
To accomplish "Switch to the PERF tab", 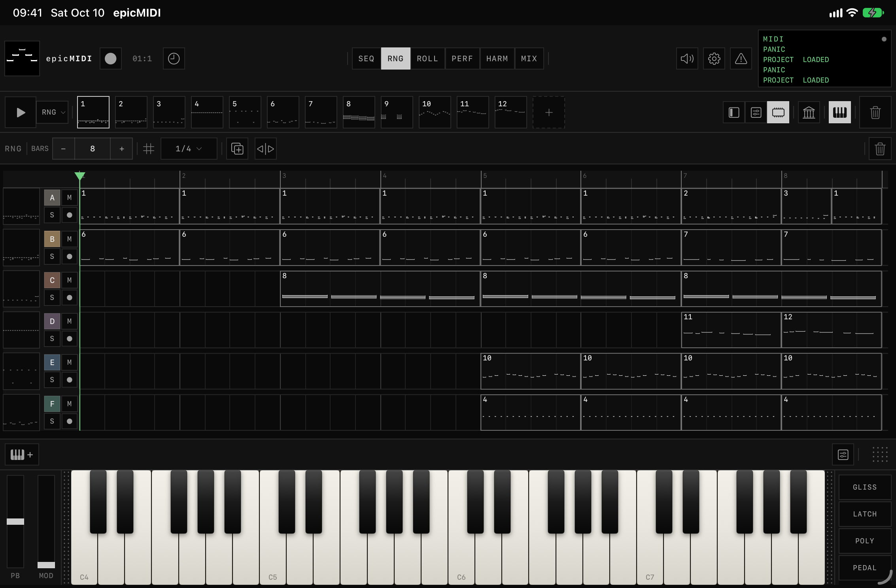I will coord(462,58).
